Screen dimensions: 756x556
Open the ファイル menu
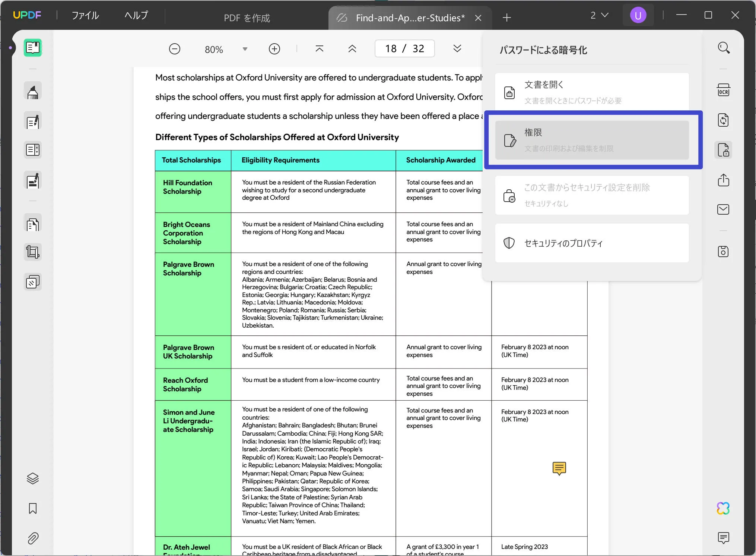(x=85, y=15)
